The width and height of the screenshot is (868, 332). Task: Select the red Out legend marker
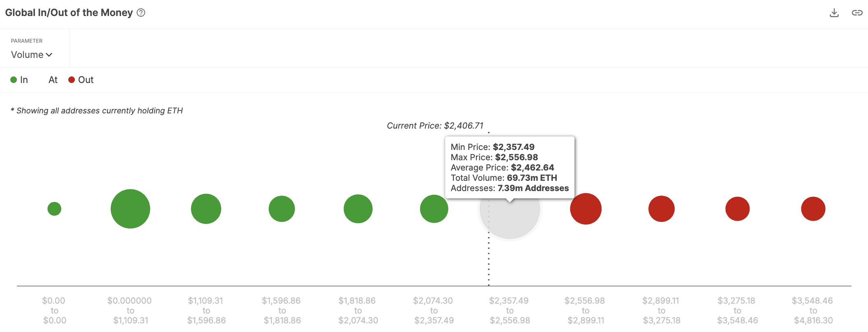71,80
